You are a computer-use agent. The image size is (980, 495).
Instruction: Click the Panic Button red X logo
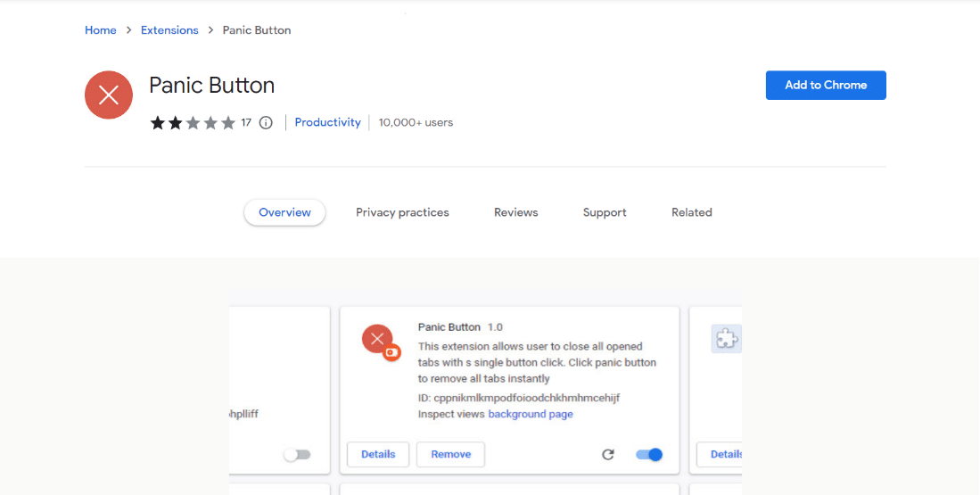[x=109, y=95]
